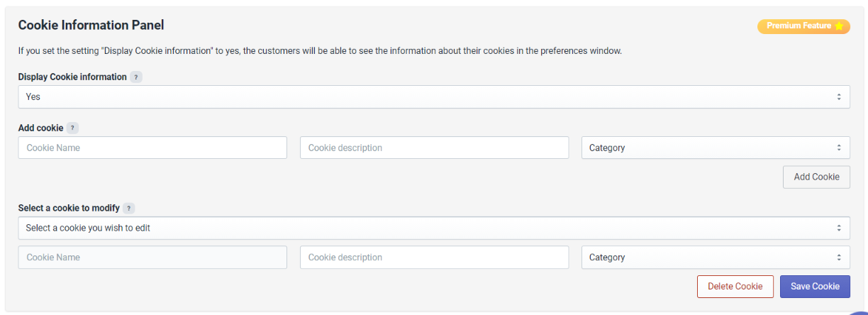This screenshot has height=315, width=868.
Task: Open the Select a cookie you wish to edit dropdown
Action: pos(434,228)
